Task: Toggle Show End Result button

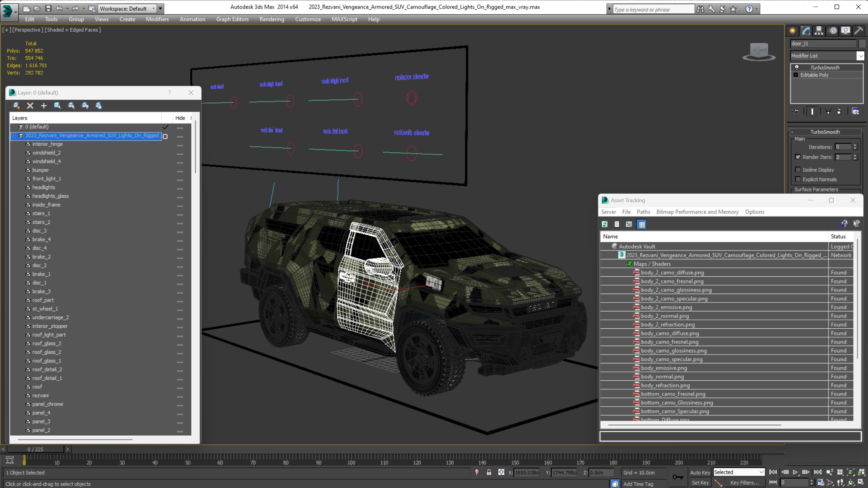Action: 812,111
